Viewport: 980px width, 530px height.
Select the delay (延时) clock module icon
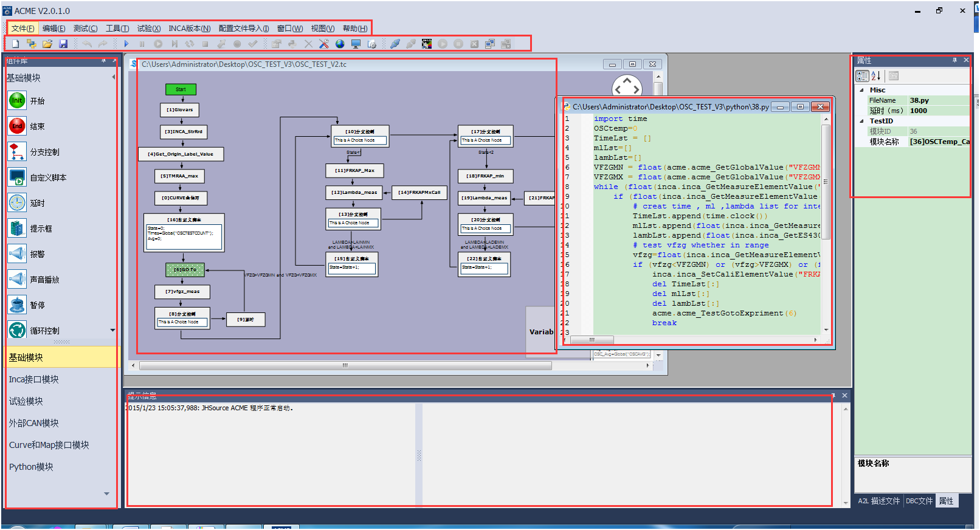(x=17, y=203)
